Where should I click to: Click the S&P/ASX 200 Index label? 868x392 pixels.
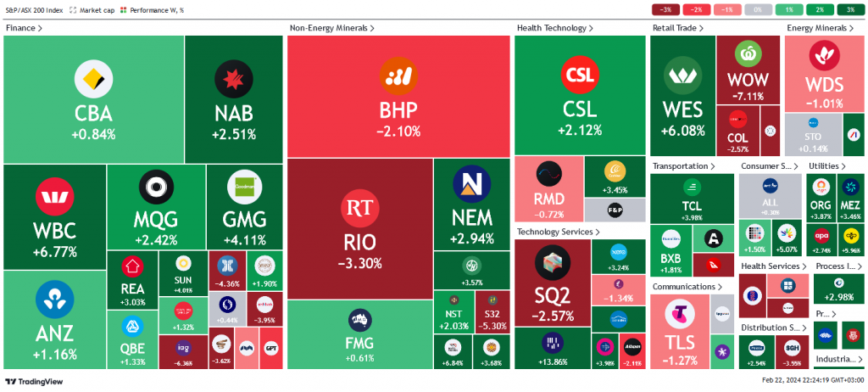tap(34, 10)
